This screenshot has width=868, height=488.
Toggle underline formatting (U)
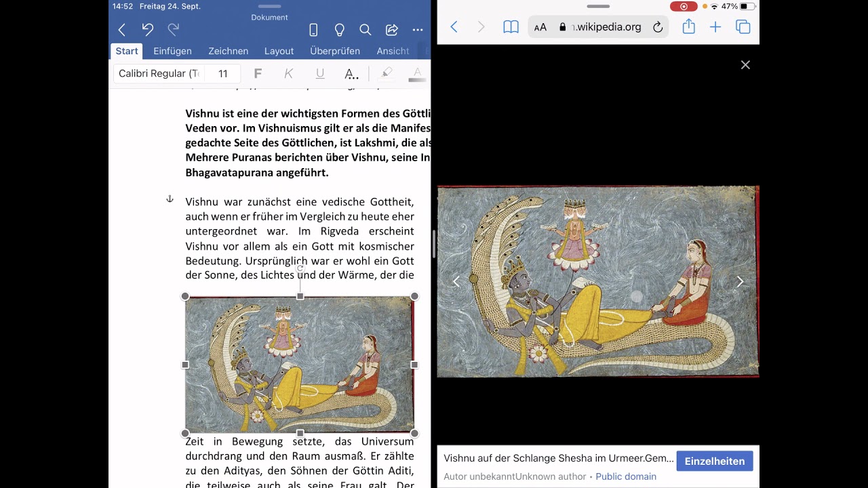click(320, 73)
